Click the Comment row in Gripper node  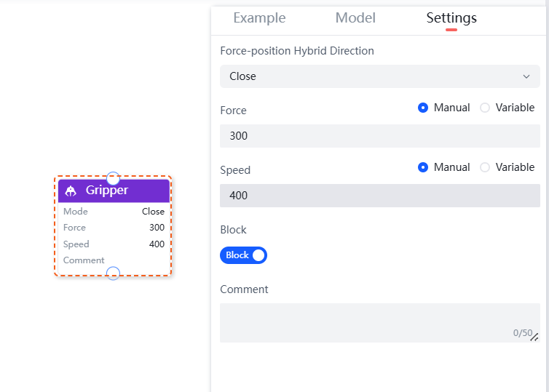click(x=113, y=260)
